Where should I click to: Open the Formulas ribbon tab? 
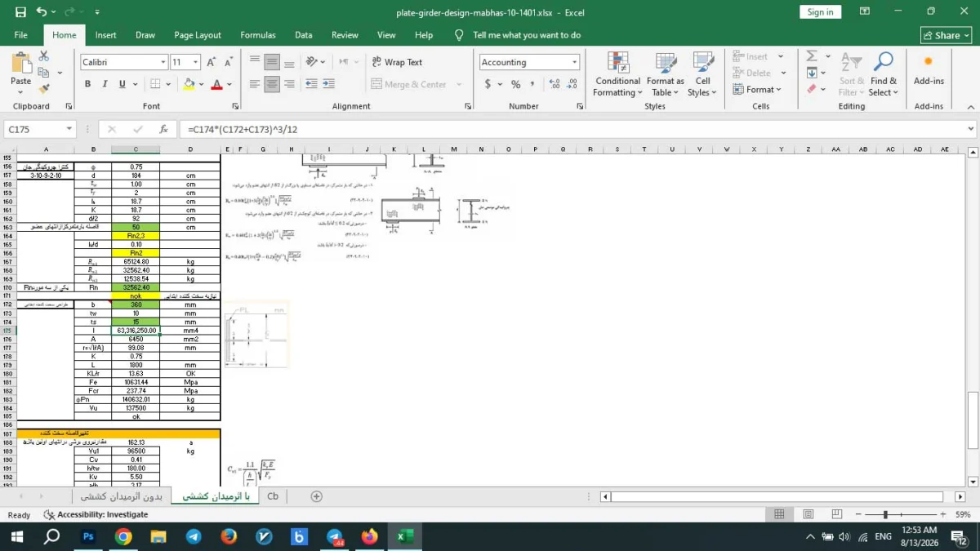tap(258, 35)
